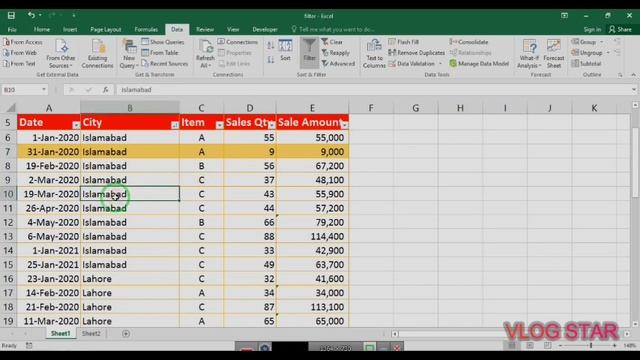Switch to the Review tab
Viewport: 640px width, 360px height.
click(x=205, y=29)
